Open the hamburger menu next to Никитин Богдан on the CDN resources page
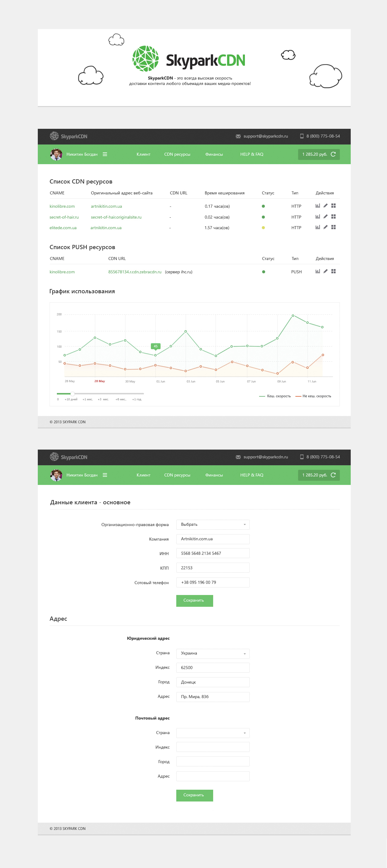The image size is (387, 868). tap(105, 154)
